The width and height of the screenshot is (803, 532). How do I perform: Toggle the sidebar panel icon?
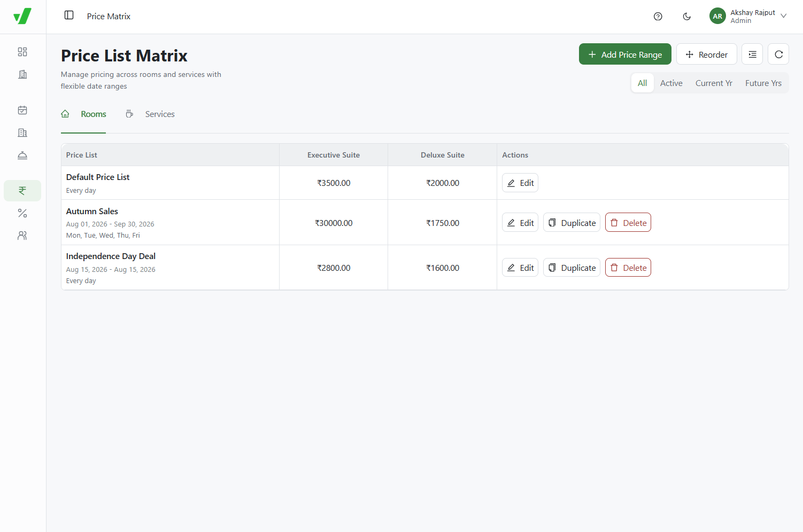[x=69, y=15]
